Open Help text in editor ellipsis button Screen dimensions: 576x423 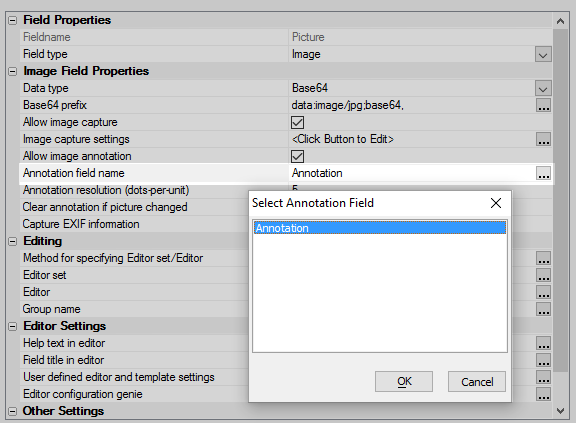click(x=543, y=343)
